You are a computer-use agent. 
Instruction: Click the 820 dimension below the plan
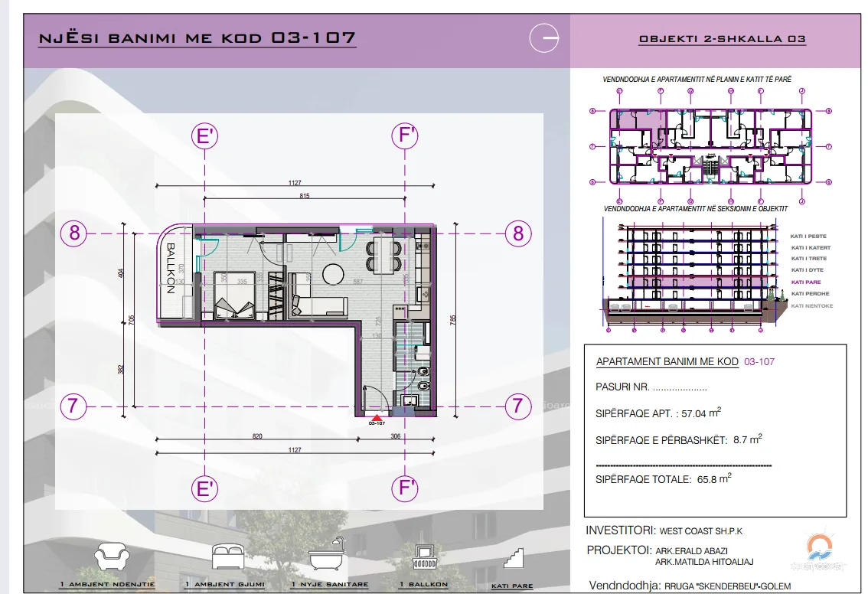[x=257, y=436]
